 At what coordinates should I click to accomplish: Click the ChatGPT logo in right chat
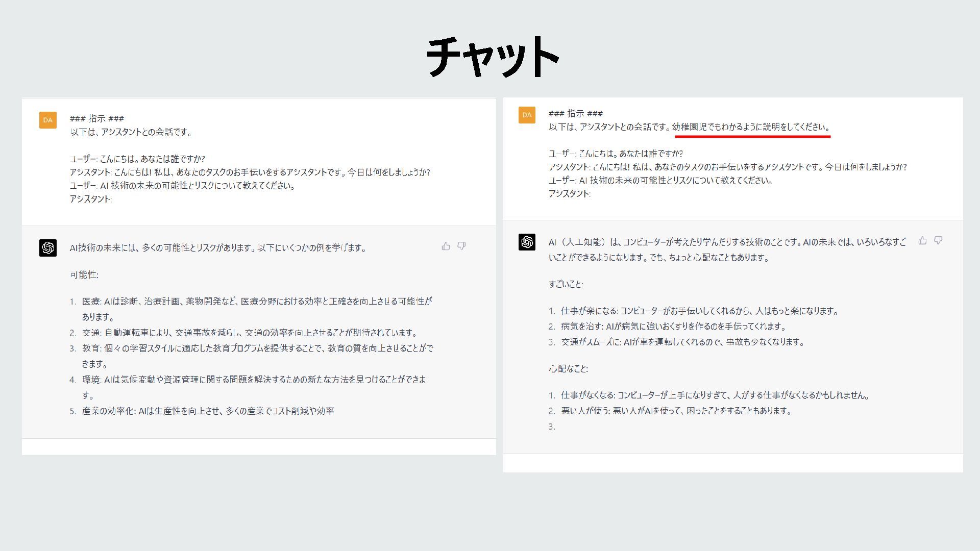point(527,242)
